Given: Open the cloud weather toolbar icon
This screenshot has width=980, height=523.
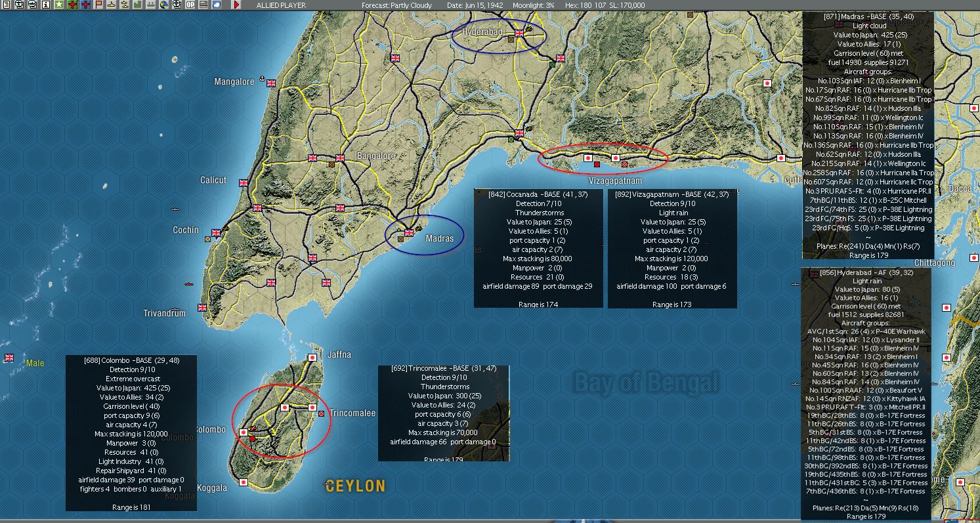Looking at the screenshot, I should coord(217,5).
